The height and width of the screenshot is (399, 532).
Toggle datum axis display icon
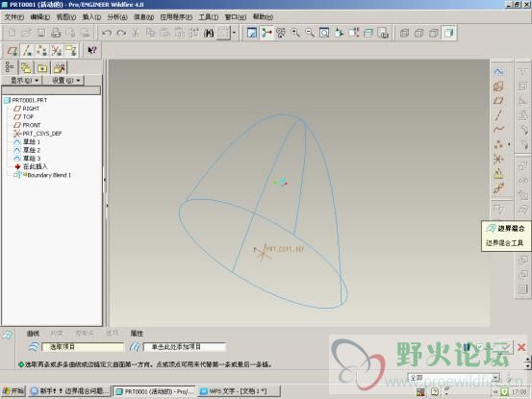coord(27,51)
